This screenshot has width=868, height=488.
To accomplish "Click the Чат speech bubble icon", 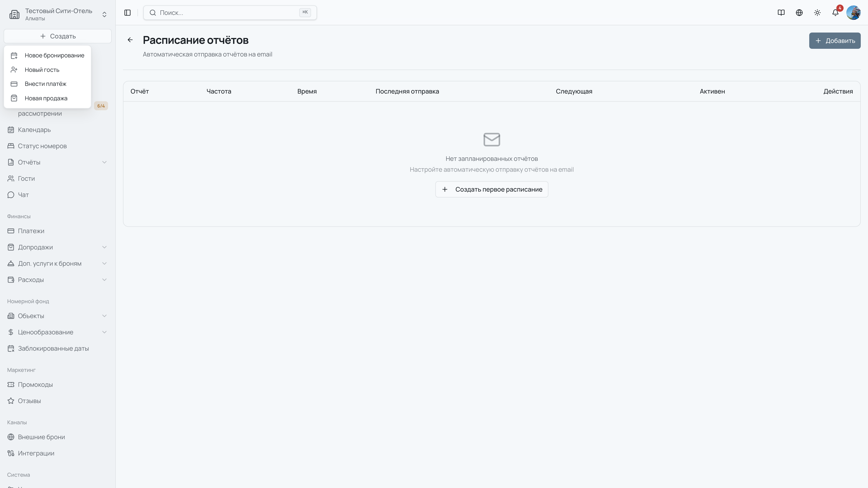I will coord(11,195).
